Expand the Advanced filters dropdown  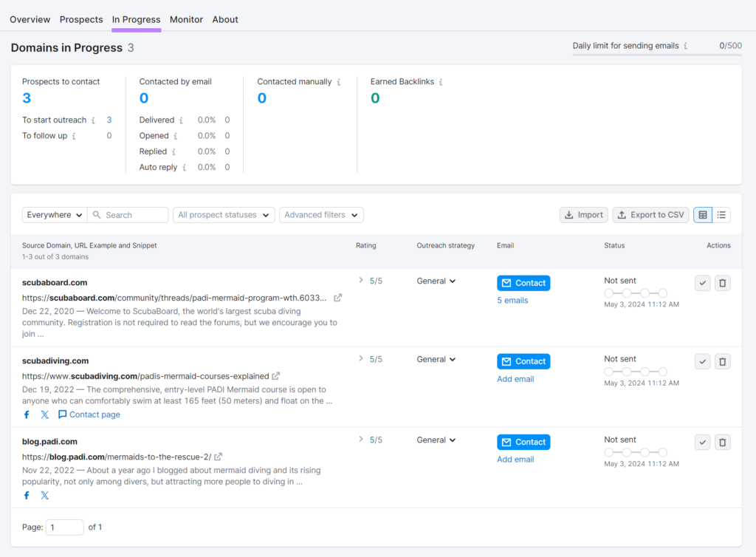[x=321, y=215]
